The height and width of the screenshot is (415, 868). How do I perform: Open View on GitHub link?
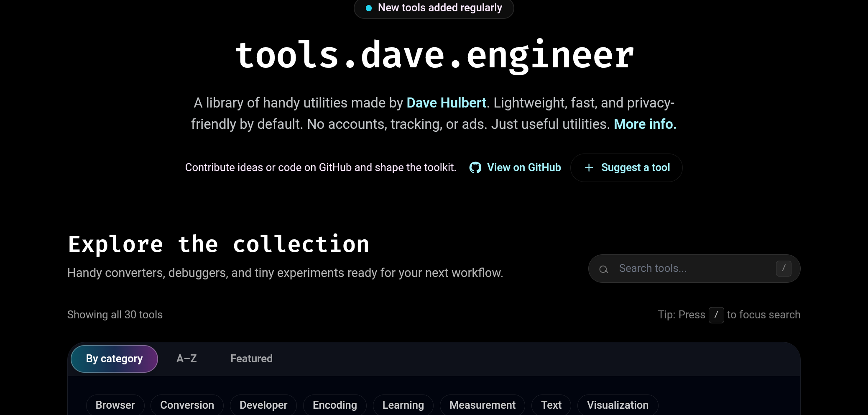point(515,168)
